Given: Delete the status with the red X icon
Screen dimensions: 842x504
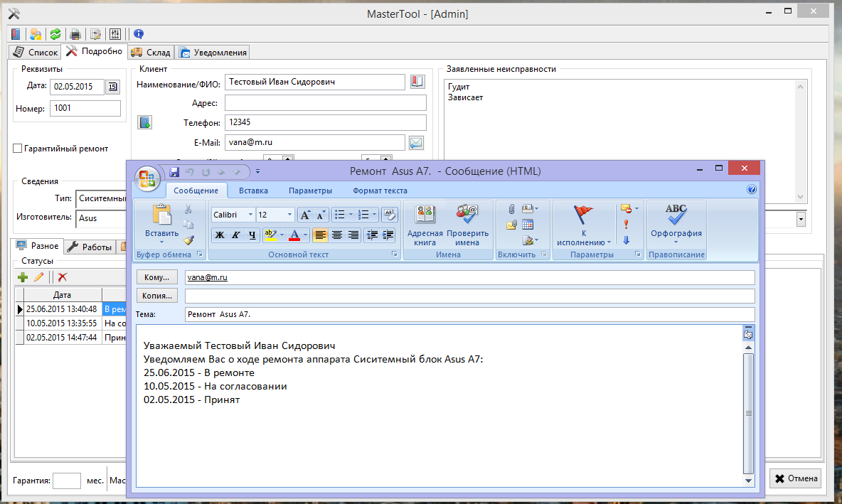Looking at the screenshot, I should 63,277.
